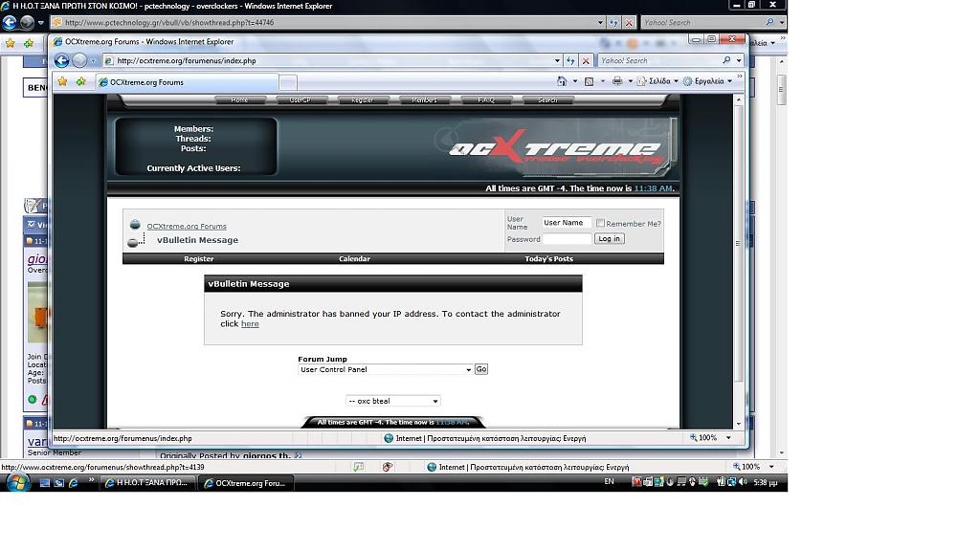
Task: Click the Log in button
Action: 609,238
